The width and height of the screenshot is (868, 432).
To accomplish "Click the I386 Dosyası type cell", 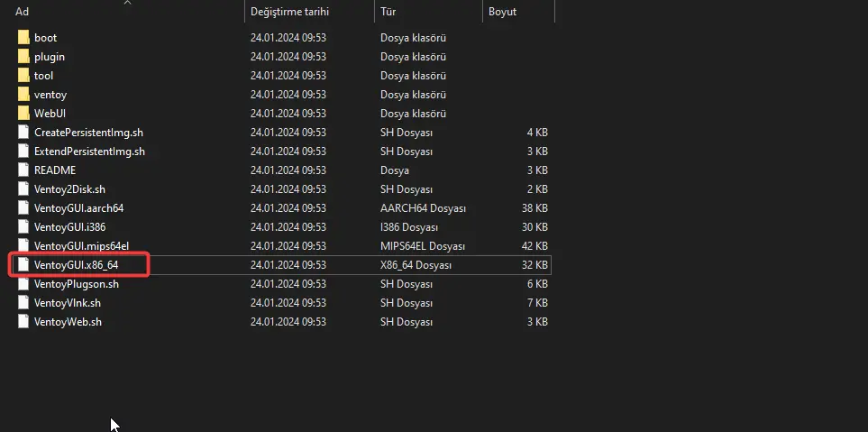I will [409, 227].
